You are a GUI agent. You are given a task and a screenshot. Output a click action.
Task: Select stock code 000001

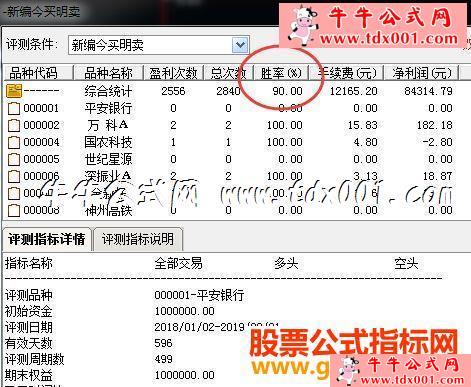point(41,108)
